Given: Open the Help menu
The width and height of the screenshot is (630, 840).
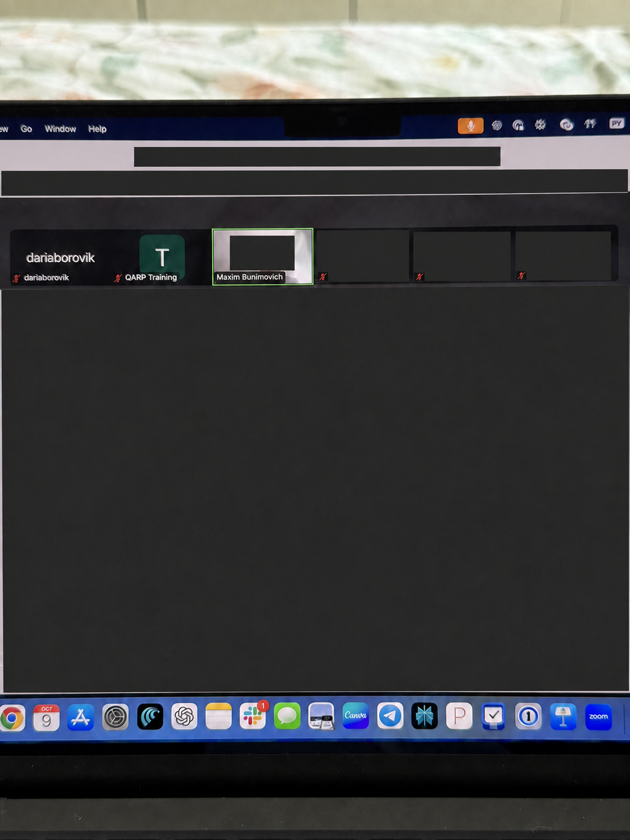Looking at the screenshot, I should (97, 129).
